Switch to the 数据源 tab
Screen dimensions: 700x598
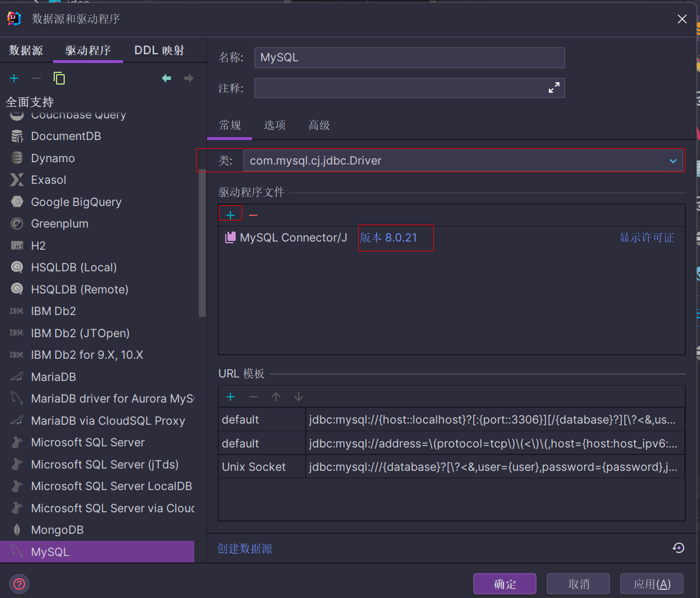pos(26,50)
